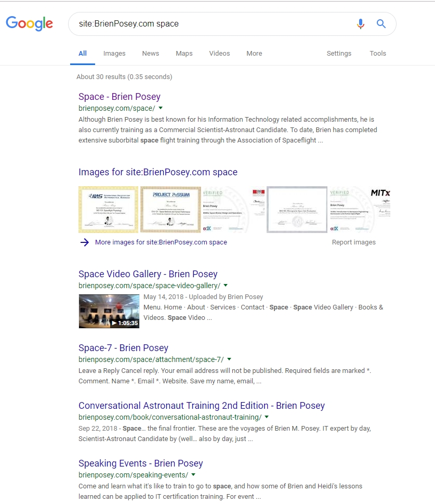Viewport: 435px width, 504px height.
Task: Open the IIAS certificate image thumbnail
Action: coord(108,210)
